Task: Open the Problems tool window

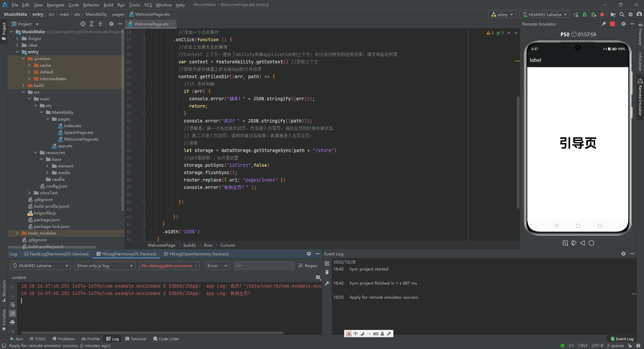Action: click(63, 339)
